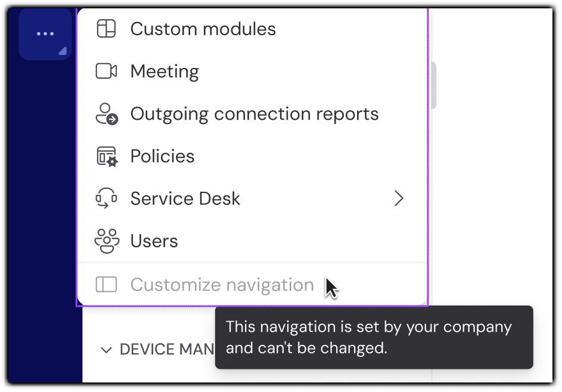The image size is (562, 392).
Task: Expand the Service Desk submenu arrow
Action: point(399,198)
